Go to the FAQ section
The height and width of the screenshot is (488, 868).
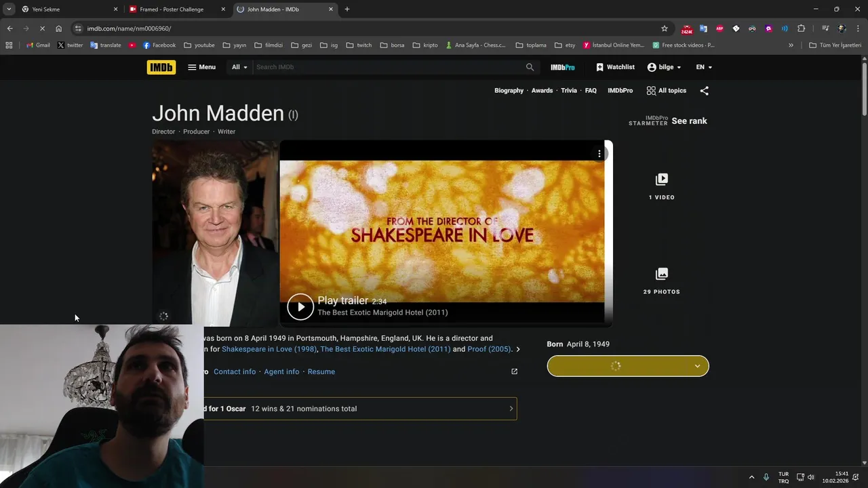pyautogui.click(x=591, y=90)
